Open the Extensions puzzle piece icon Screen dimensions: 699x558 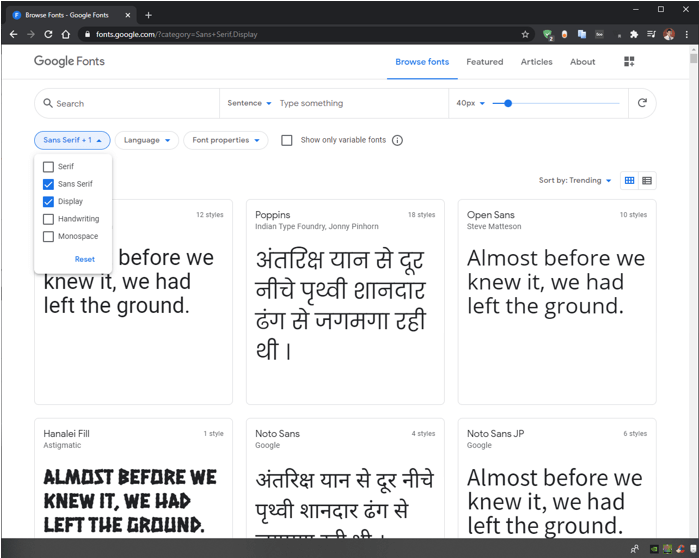pos(634,34)
